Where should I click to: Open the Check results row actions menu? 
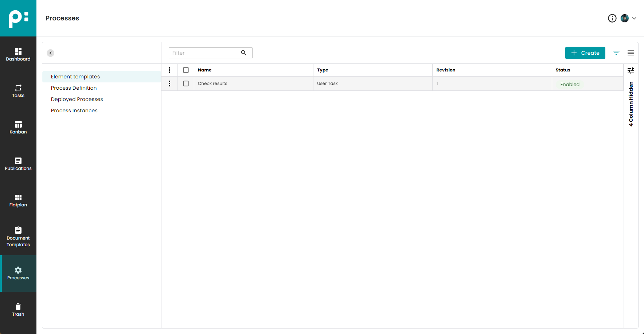pos(169,83)
